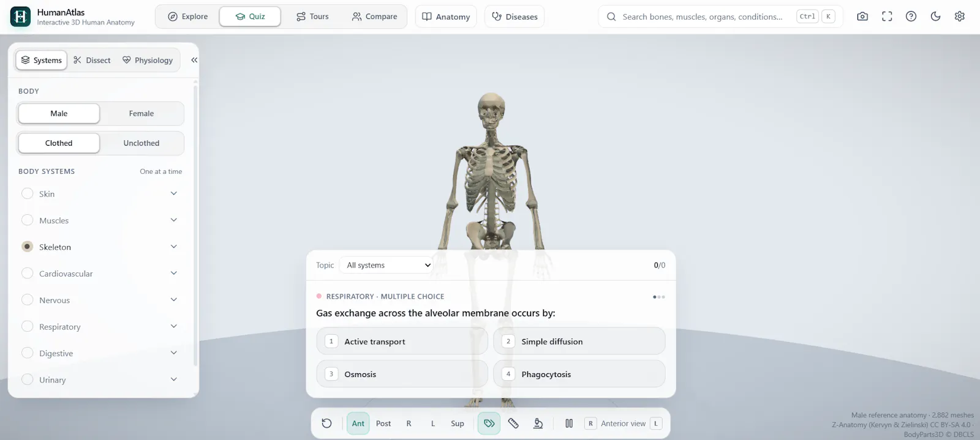Viewport: 980px width, 440px height.
Task: Switch to the Sup superior view
Action: [x=458, y=423]
